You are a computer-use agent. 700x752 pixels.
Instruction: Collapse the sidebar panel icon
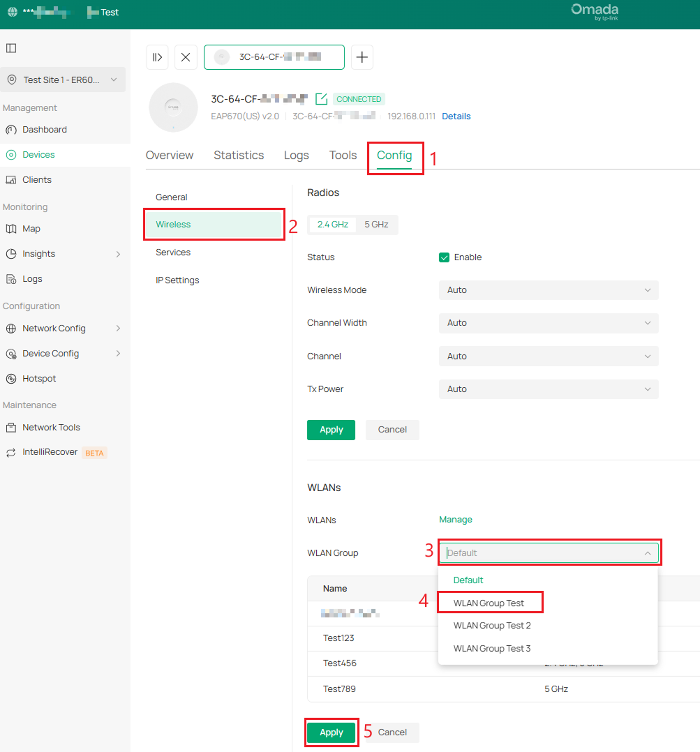point(11,48)
